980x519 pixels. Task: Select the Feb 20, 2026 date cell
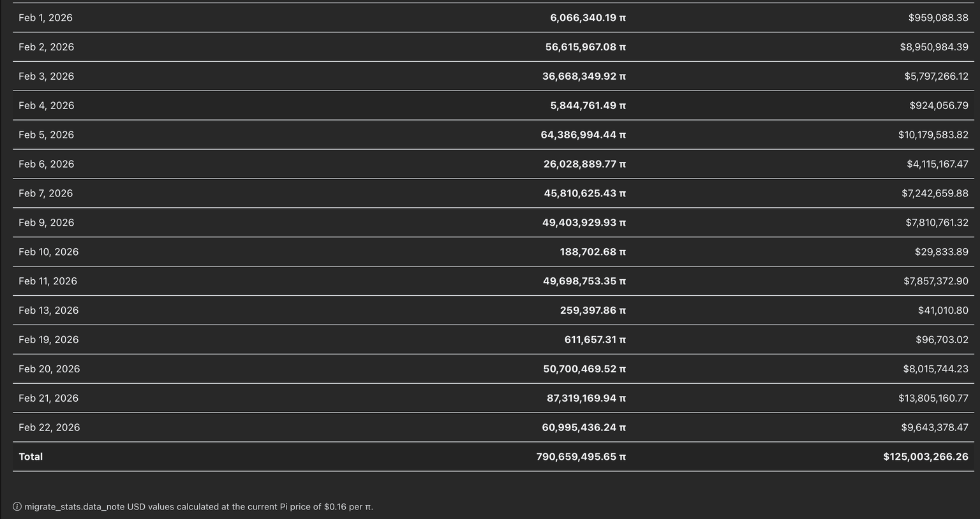tap(49, 370)
